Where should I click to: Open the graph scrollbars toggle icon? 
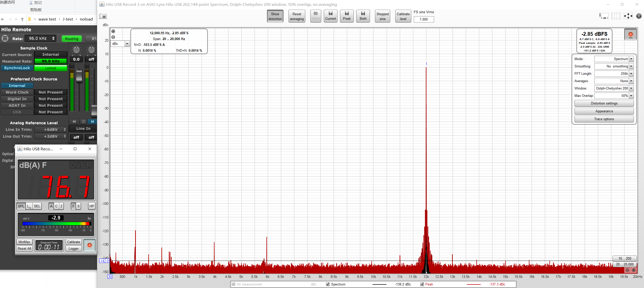click(x=604, y=16)
